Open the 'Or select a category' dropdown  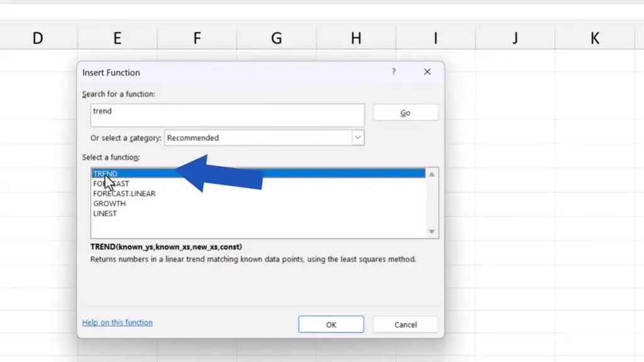click(358, 138)
